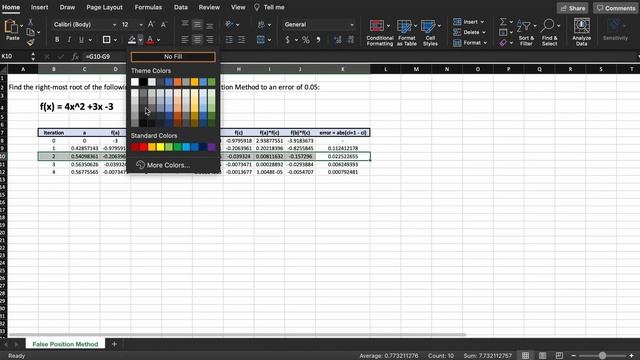Toggle Underline formatting
The height and width of the screenshot is (360, 640).
[x=81, y=40]
